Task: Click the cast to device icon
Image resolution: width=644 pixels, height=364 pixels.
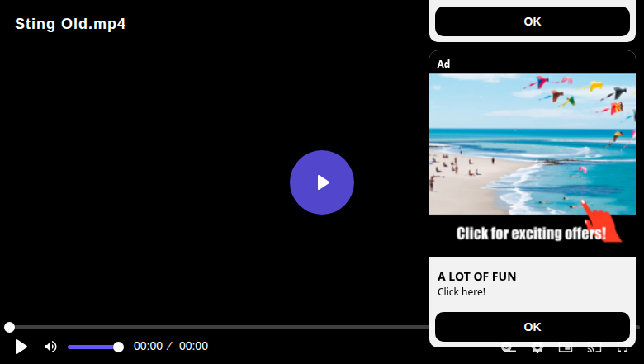Action: point(594,350)
